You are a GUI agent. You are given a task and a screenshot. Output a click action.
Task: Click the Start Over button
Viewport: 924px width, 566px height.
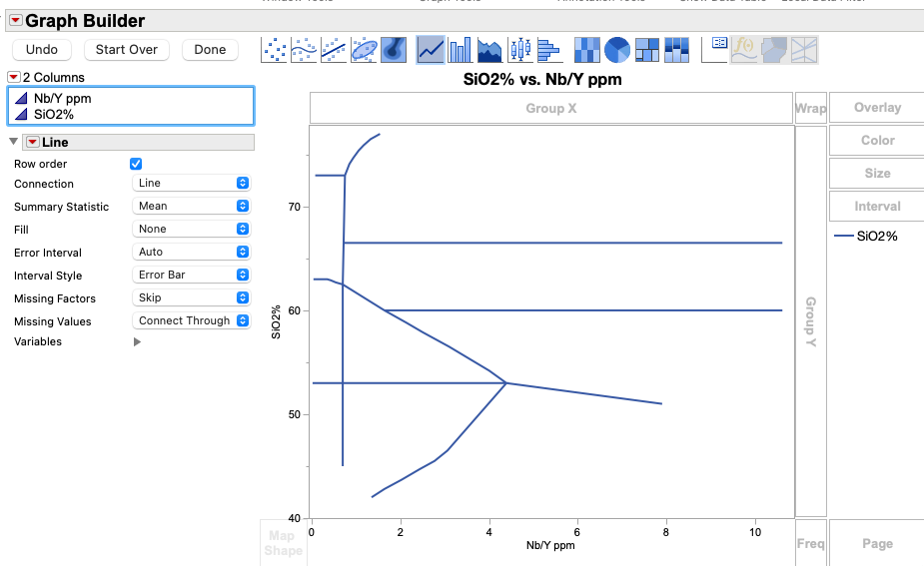pos(127,50)
